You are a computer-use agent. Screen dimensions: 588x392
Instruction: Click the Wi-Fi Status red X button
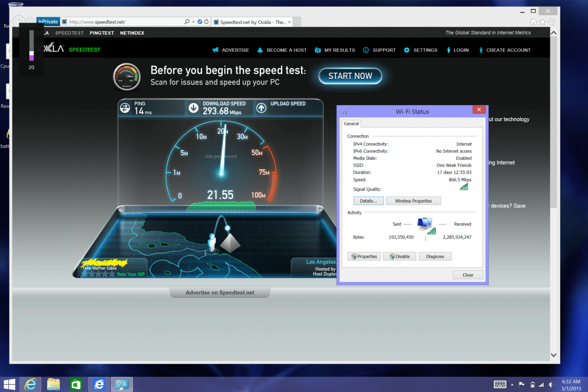coord(479,110)
